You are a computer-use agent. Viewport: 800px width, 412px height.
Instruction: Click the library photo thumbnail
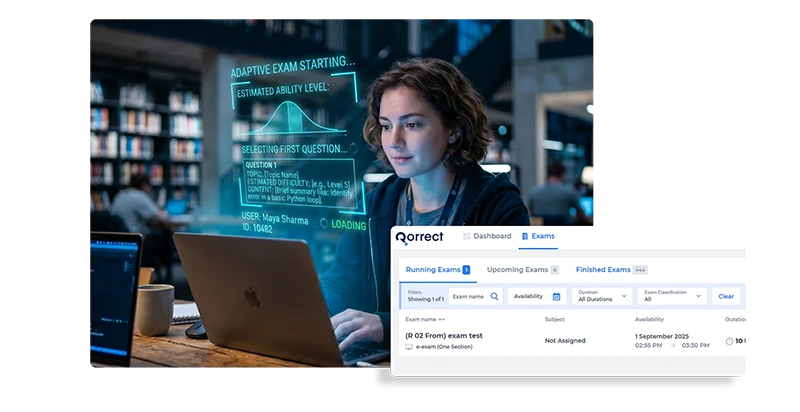pos(341,193)
